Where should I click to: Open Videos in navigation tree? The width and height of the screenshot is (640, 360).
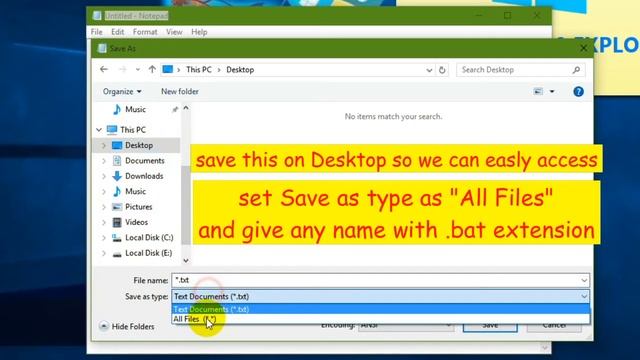pos(136,222)
